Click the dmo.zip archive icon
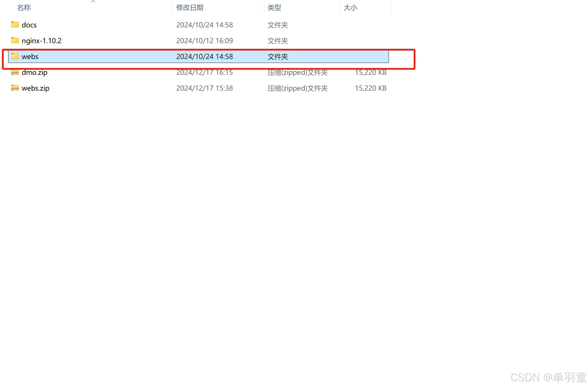 15,72
